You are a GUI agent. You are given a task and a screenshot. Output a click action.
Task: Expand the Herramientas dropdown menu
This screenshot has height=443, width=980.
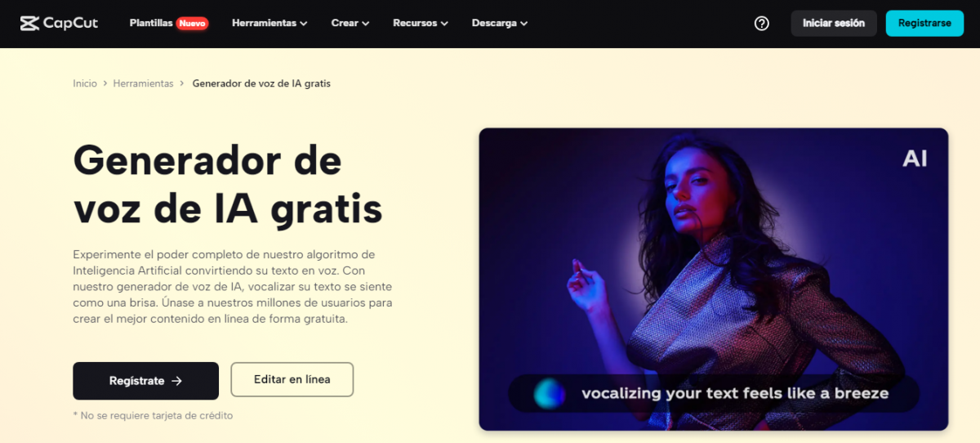pos(269,23)
